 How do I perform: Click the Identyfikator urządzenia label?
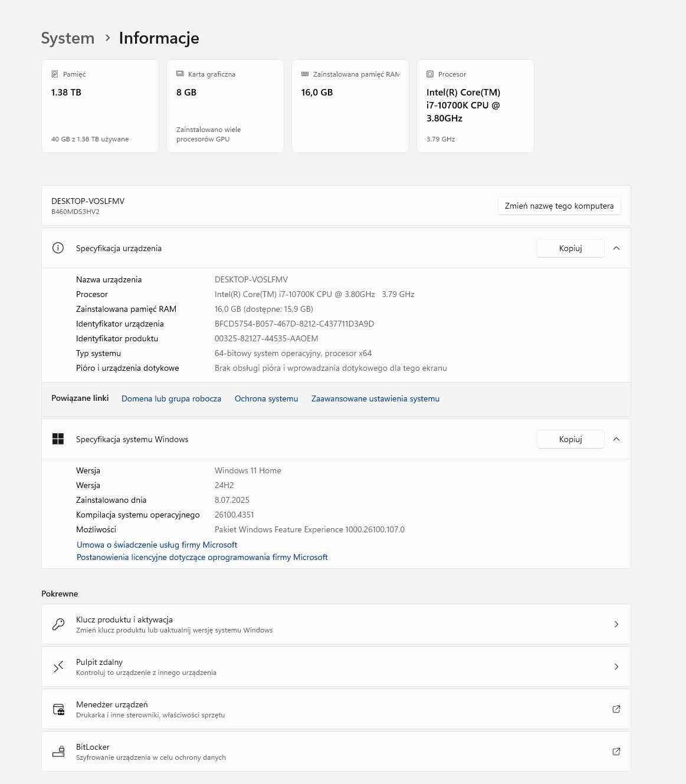[x=120, y=324]
